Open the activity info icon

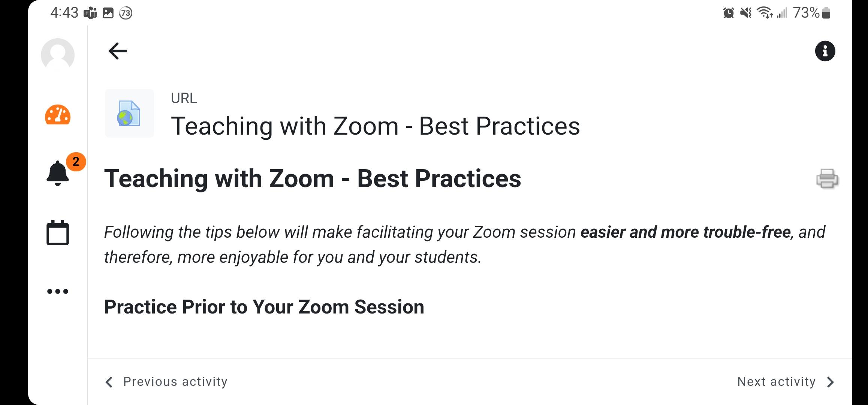click(825, 51)
